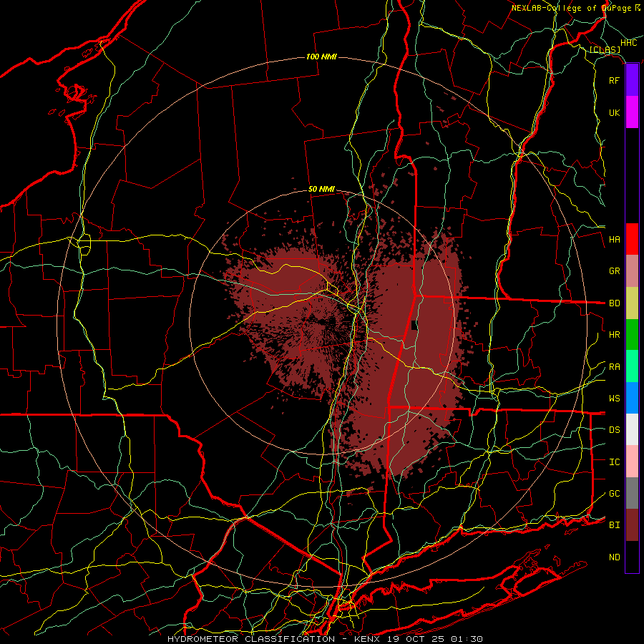
Task: Click the HR legend label
Action: click(614, 335)
